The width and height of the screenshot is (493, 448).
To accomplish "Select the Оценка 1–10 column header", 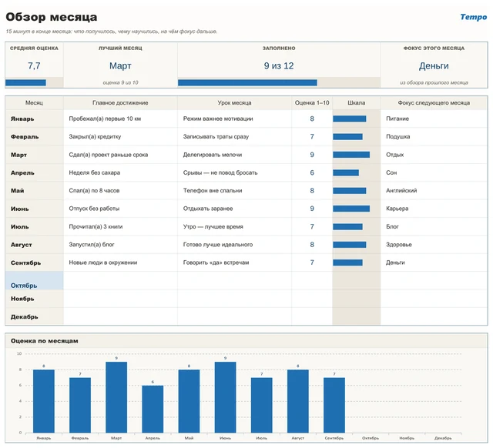I will 312,102.
